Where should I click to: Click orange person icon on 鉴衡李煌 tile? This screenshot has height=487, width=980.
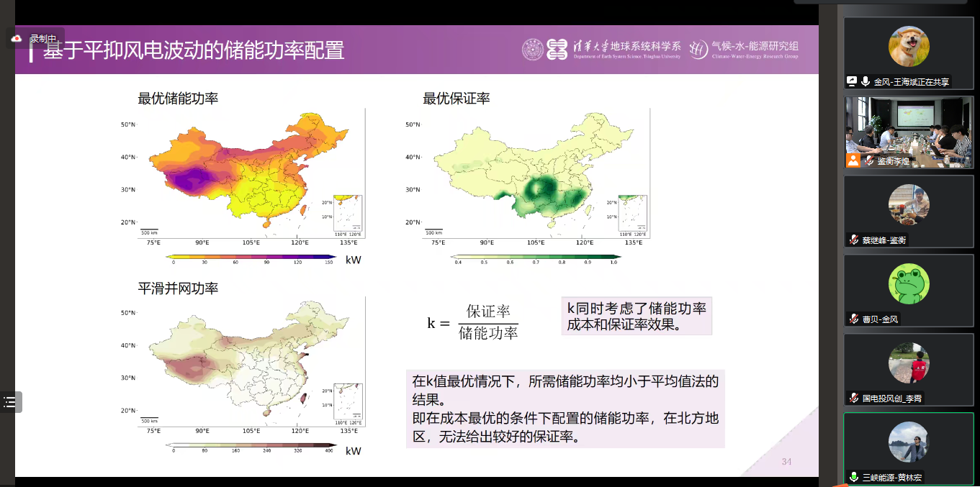853,160
